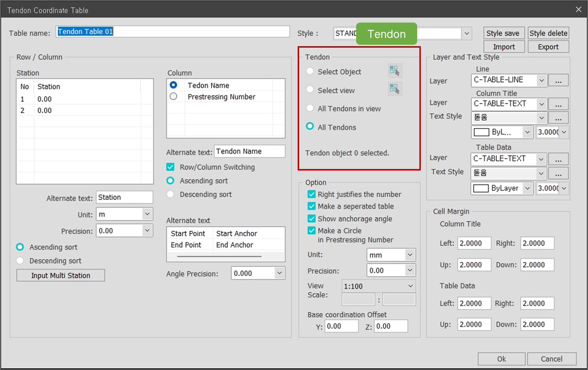Close the Tendon Coordinate Table dialog
588x370 pixels.
(579, 9)
